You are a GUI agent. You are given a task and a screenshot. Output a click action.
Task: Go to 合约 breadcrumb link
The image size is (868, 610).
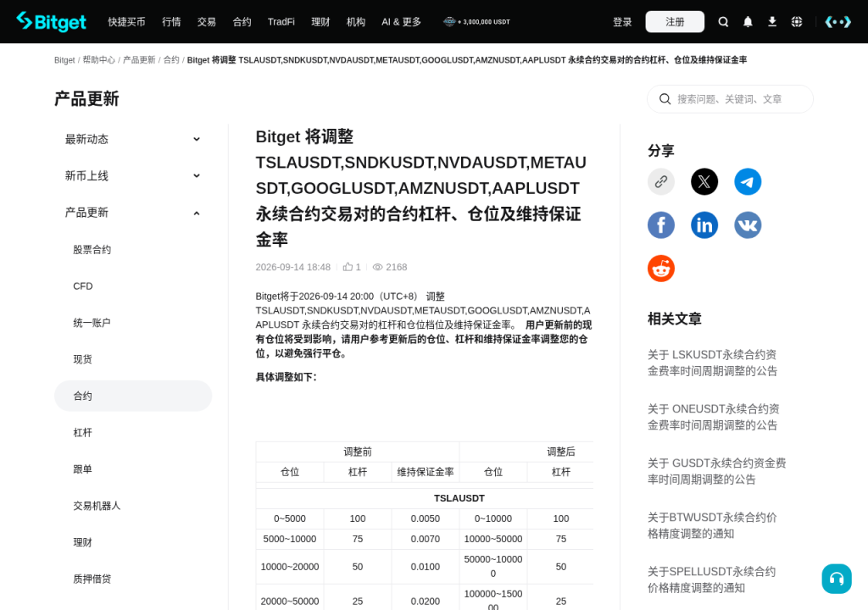point(171,60)
